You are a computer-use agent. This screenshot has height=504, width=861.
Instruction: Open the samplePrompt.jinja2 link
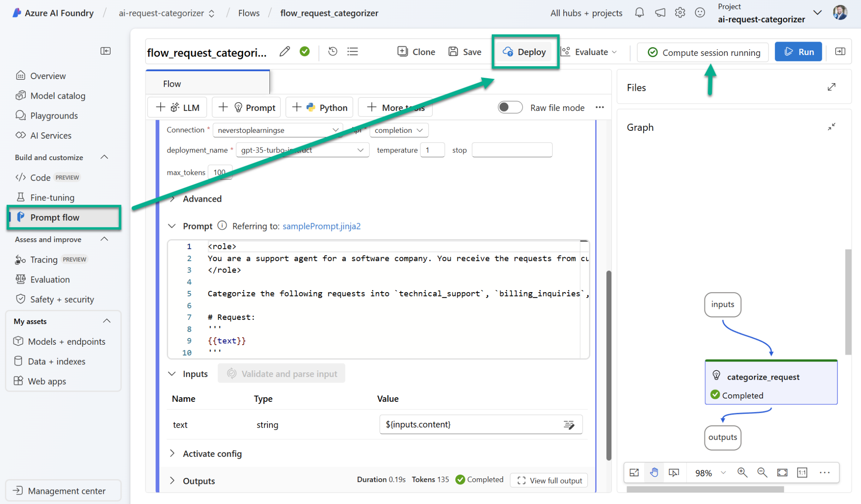tap(321, 226)
